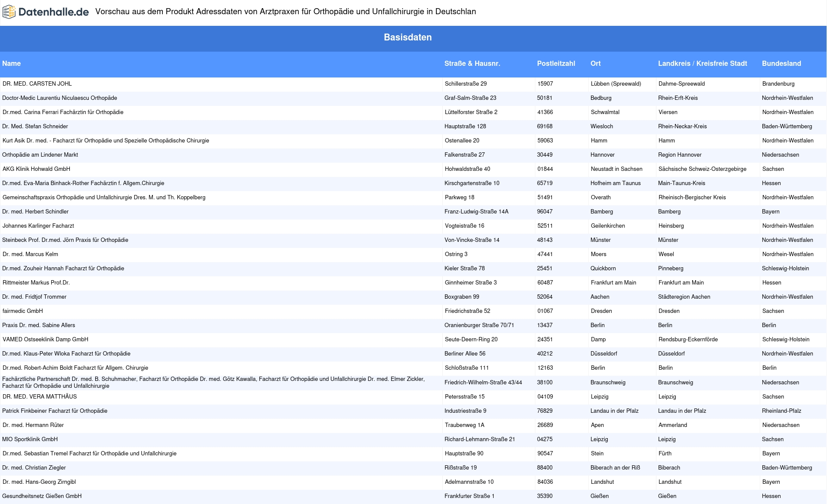Click Oranienburger Straße 70/71 address
Image resolution: width=827 pixels, height=504 pixels.
pos(479,325)
